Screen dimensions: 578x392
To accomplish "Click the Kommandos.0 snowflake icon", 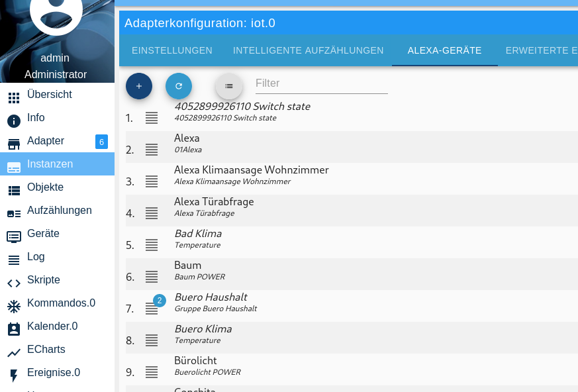I will click(14, 307).
